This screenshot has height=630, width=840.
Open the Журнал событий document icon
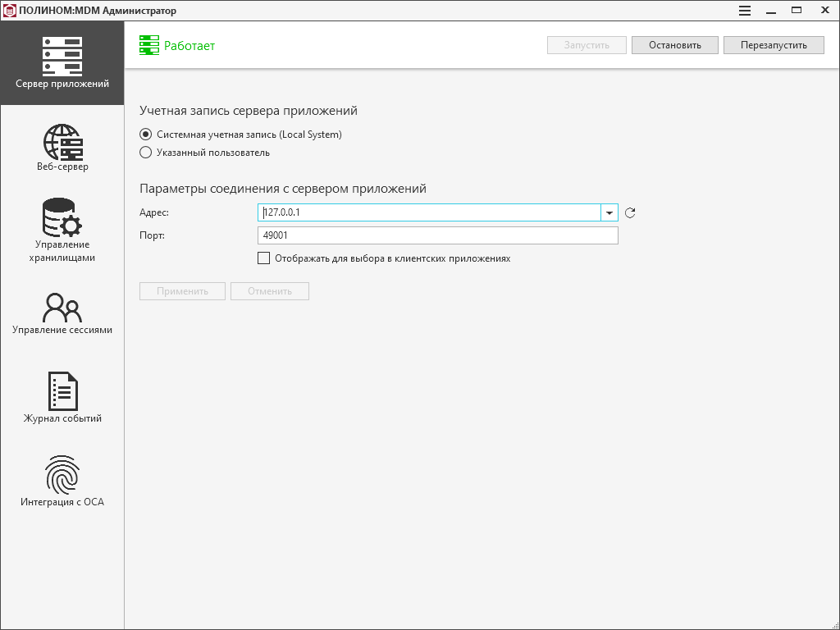click(62, 391)
